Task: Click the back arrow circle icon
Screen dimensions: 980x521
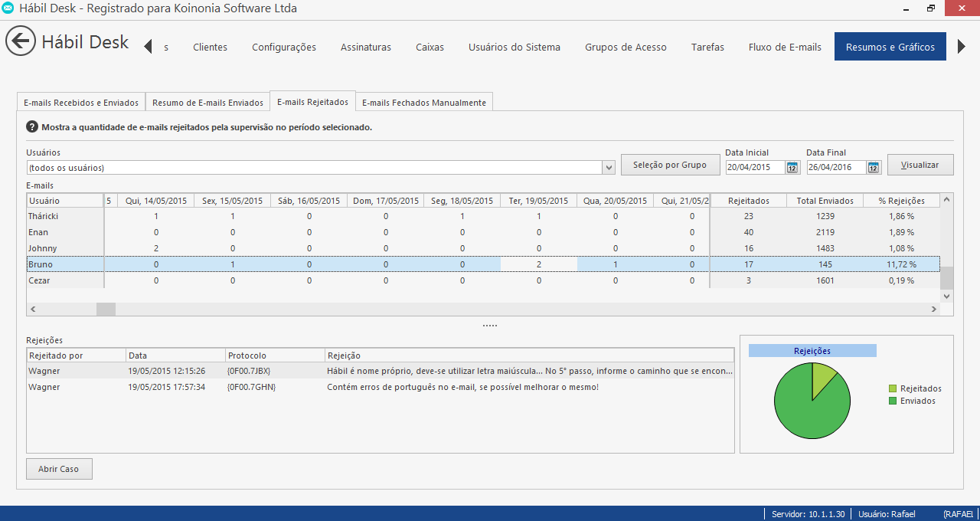Action: (21, 41)
